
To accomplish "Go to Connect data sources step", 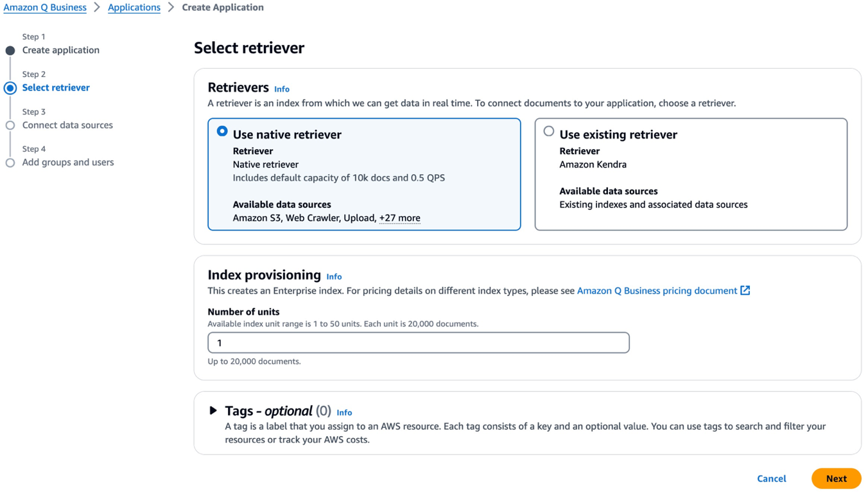I will [x=68, y=125].
